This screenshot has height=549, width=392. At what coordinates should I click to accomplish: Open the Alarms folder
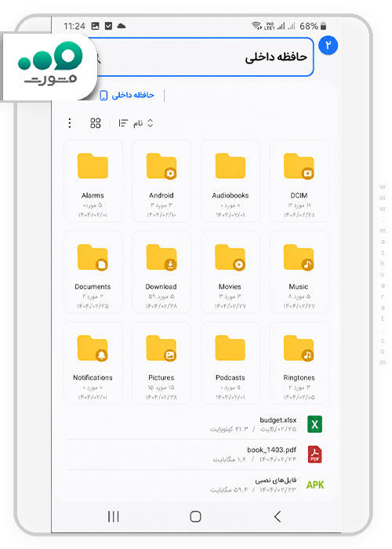pyautogui.click(x=93, y=180)
